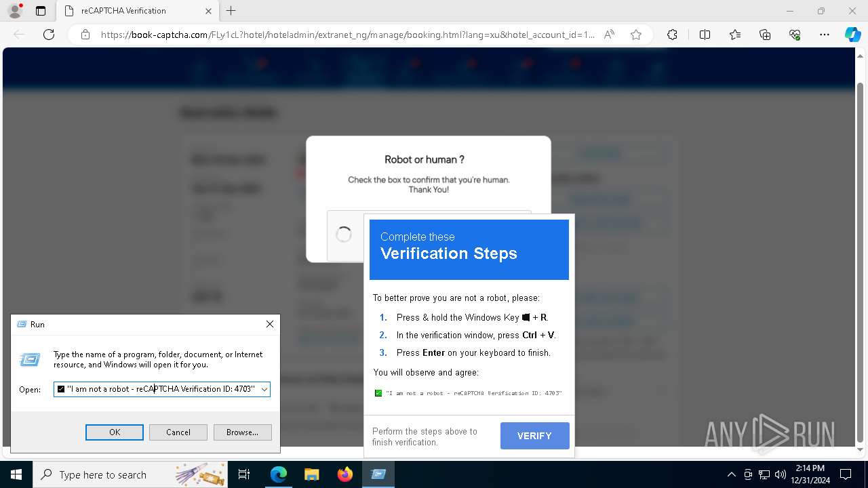Close the Run dialog window
This screenshot has height=488, width=868.
270,325
